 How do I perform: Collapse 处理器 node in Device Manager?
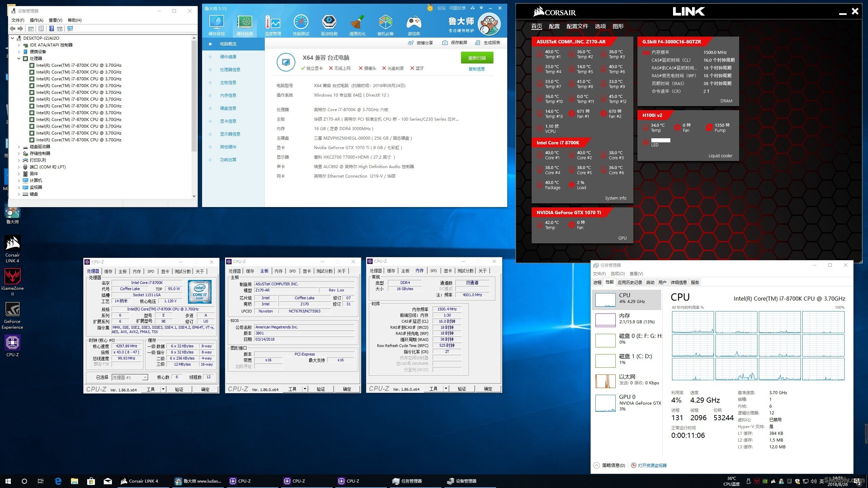[19, 59]
